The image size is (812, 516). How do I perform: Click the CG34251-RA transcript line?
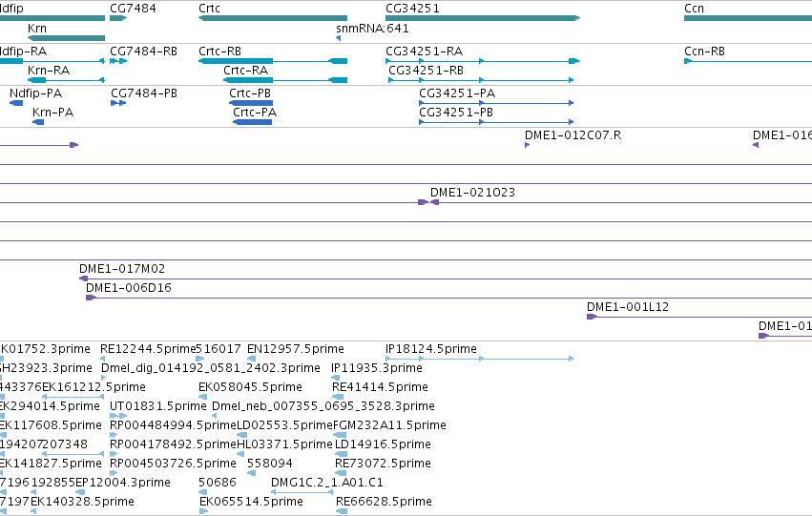483,61
